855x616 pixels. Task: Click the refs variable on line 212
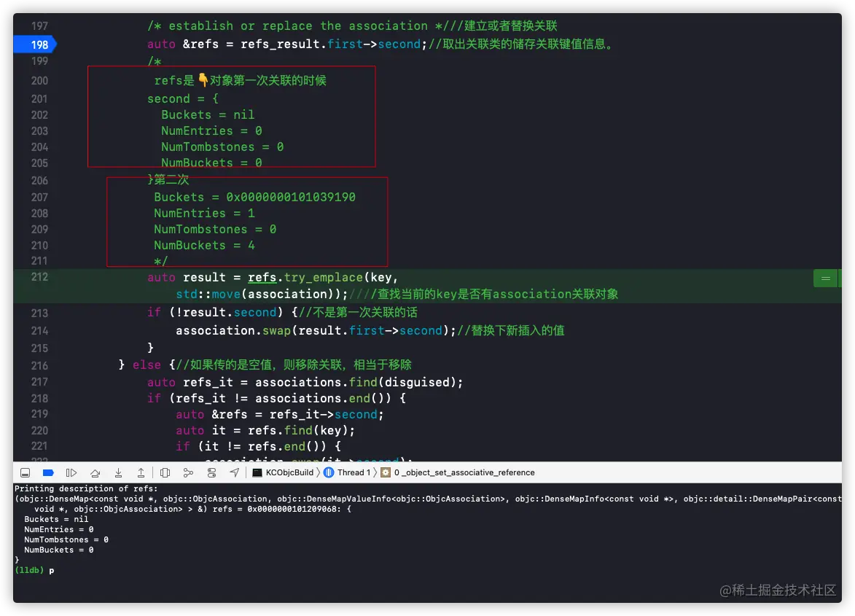coord(262,278)
